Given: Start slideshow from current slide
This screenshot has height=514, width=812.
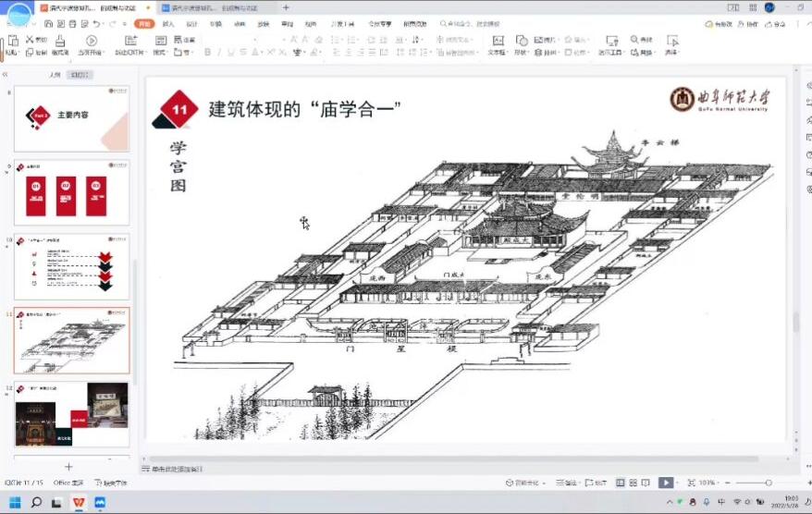Looking at the screenshot, I should [91, 41].
